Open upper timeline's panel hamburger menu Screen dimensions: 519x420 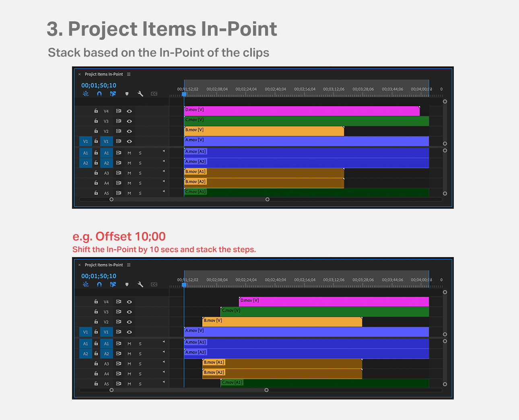[129, 74]
